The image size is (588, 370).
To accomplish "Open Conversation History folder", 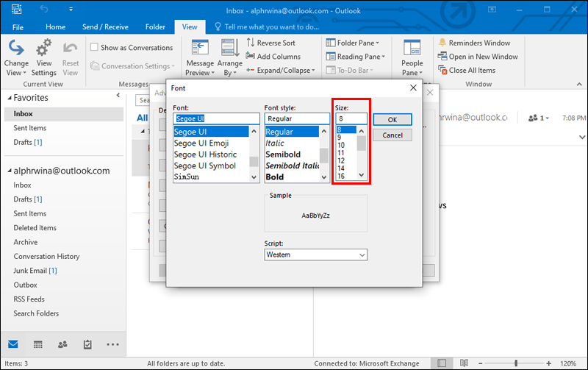I will [x=46, y=256].
